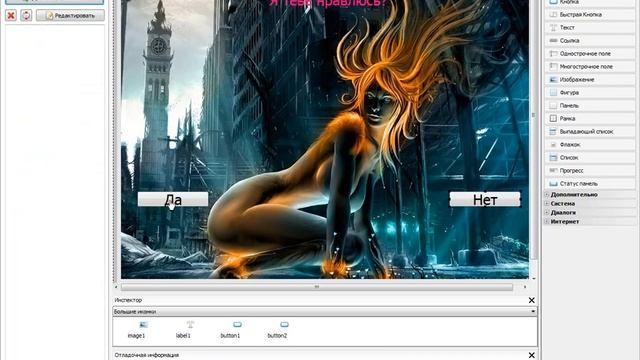Select the Фигура component
This screenshot has width=640, height=360.
click(589, 93)
